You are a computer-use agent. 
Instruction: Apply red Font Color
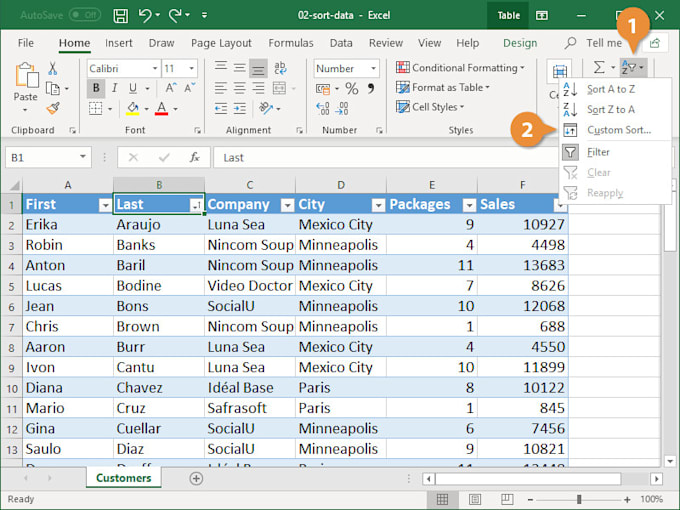pyautogui.click(x=161, y=108)
